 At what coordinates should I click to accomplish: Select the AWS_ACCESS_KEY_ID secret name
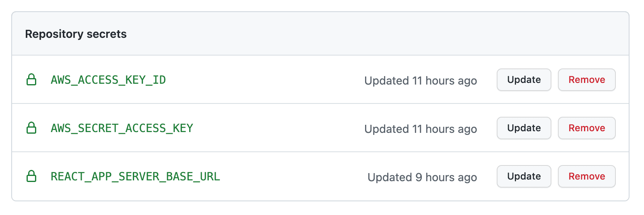coord(108,80)
